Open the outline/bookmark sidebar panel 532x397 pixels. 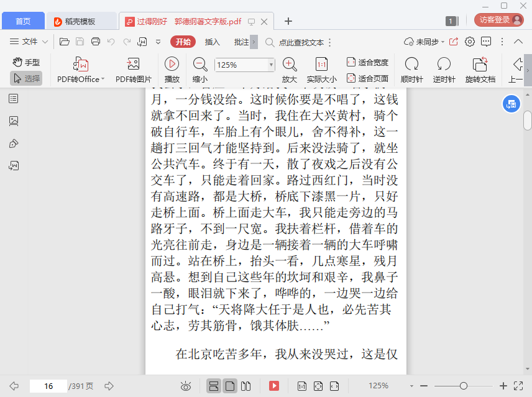(x=14, y=99)
